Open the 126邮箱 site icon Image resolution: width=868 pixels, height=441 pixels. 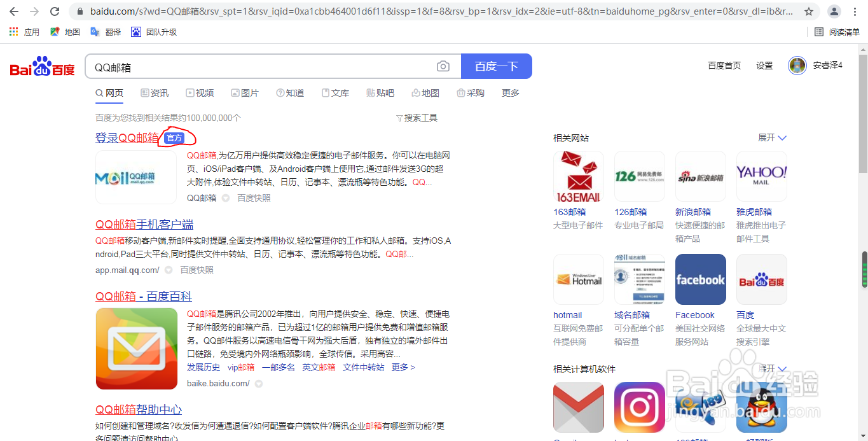pos(640,176)
